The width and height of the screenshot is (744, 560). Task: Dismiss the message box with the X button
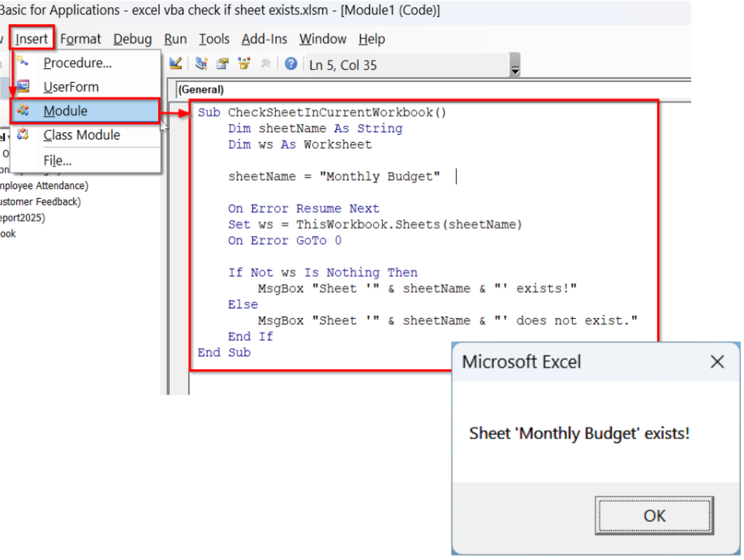[717, 362]
